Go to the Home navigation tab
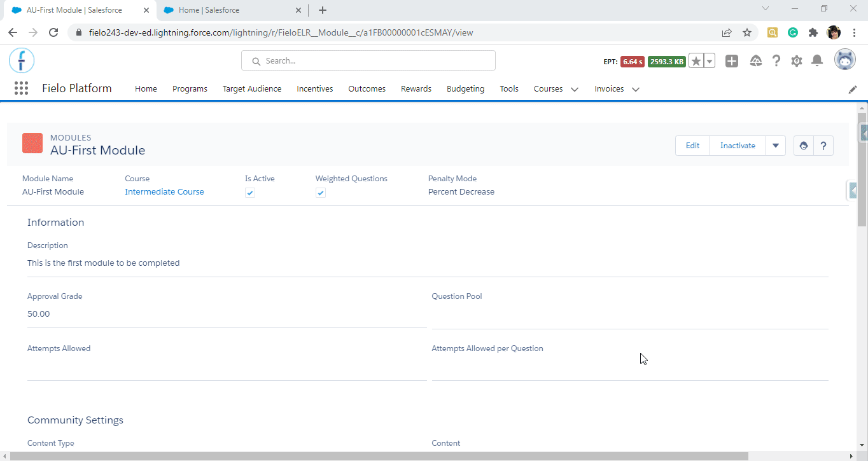868x461 pixels. pos(146,89)
